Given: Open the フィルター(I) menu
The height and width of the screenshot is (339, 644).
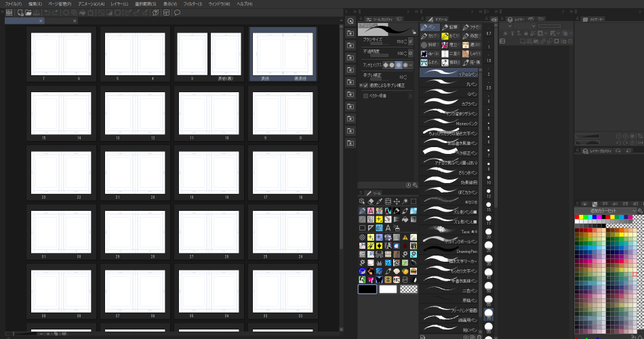Looking at the screenshot, I should point(193,4).
